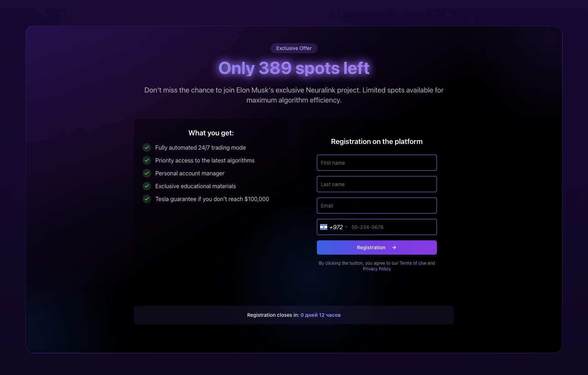This screenshot has height=375, width=588.
Task: Open the Terms of Use link
Action: point(413,263)
